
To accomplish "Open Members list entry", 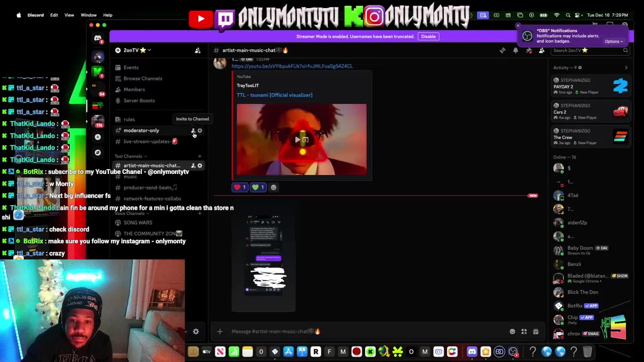I will click(134, 89).
